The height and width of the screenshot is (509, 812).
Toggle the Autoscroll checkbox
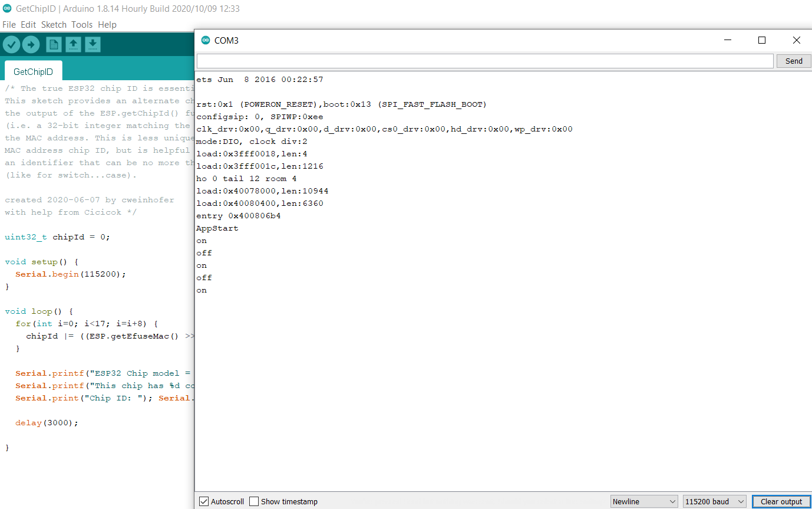click(x=204, y=501)
